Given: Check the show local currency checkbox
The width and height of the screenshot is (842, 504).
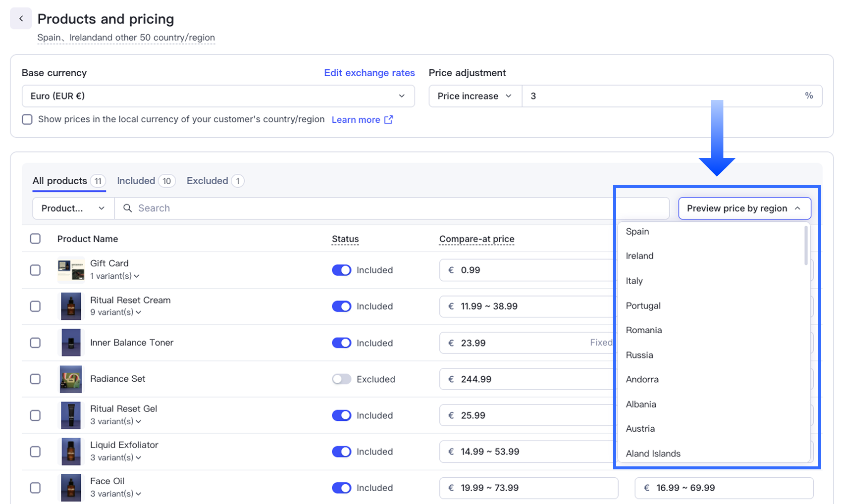Looking at the screenshot, I should click(x=27, y=120).
